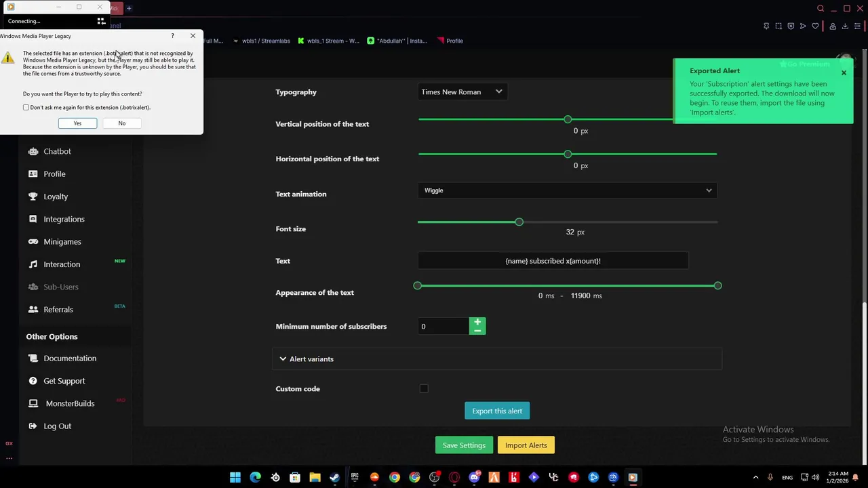The image size is (868, 488).
Task: Increase minimum number of subscribers with plus
Action: [477, 323]
